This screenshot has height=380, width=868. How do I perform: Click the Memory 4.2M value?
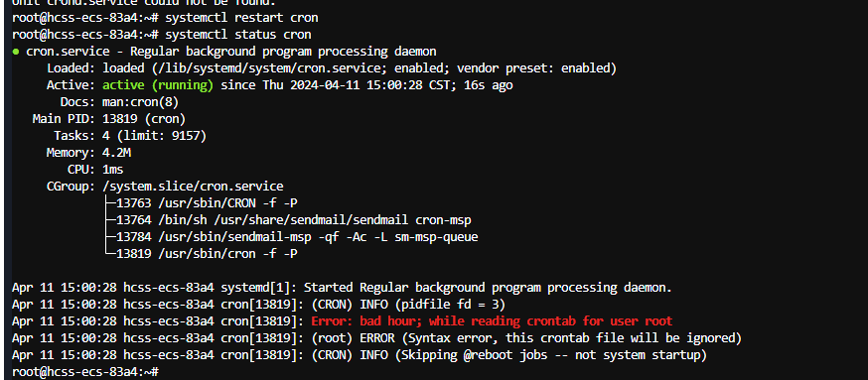(x=117, y=153)
